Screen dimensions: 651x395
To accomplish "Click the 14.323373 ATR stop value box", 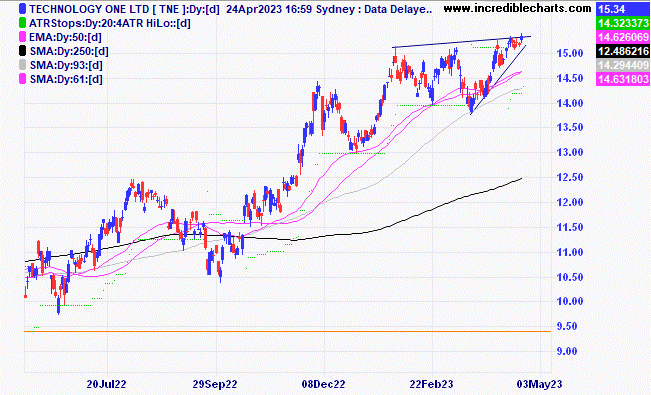I will 622,23.
